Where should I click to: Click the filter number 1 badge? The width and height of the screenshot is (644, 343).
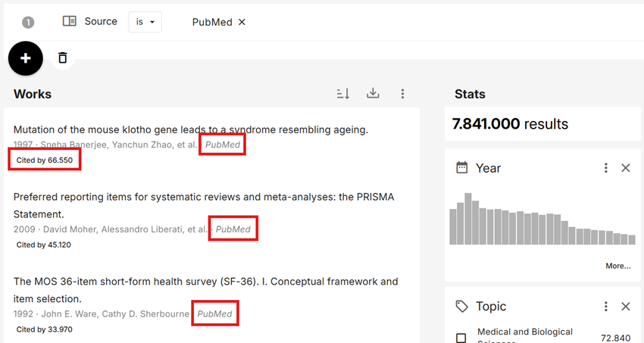coord(28,23)
